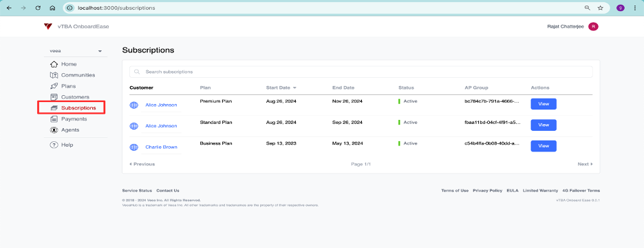Click the browser back arrow
644x248 pixels.
tap(9, 8)
